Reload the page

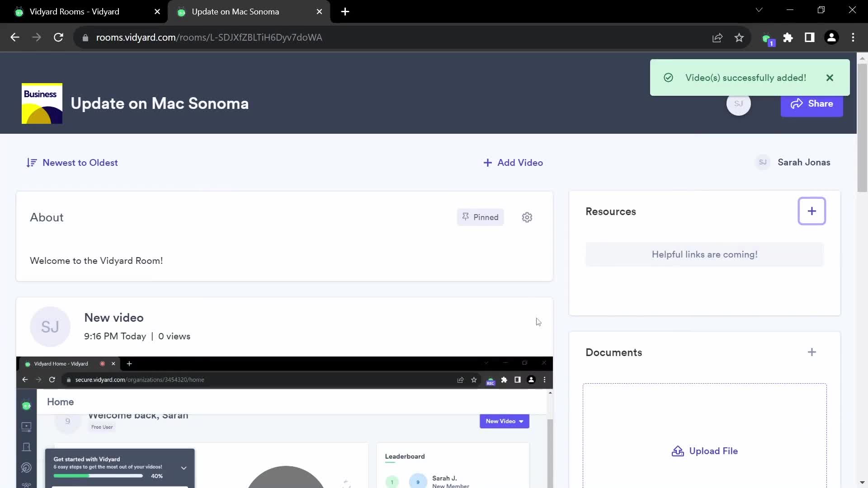[58, 38]
